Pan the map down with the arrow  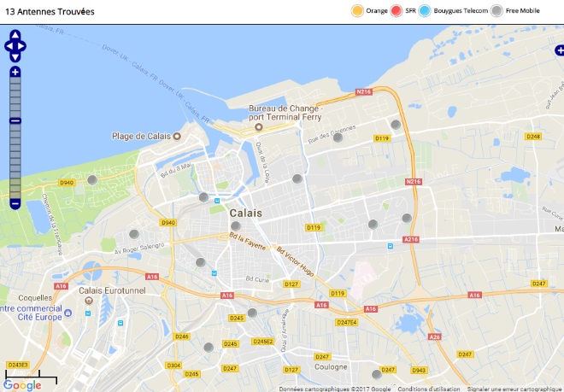tap(15, 57)
